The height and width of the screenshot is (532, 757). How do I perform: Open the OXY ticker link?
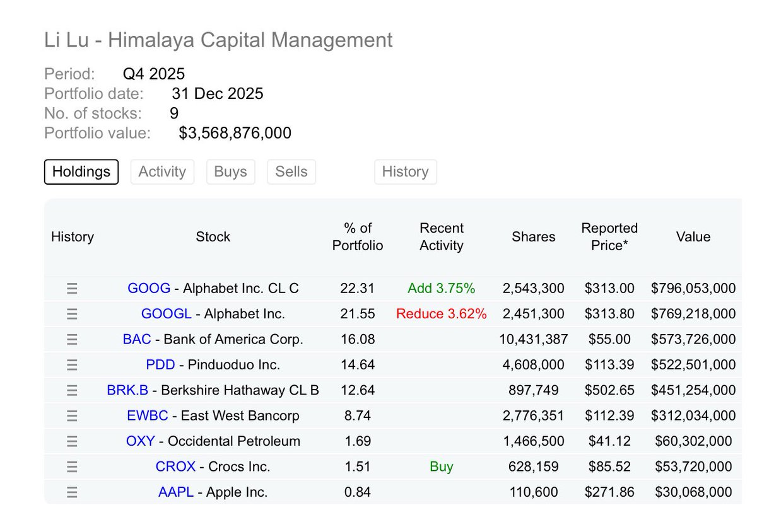140,441
